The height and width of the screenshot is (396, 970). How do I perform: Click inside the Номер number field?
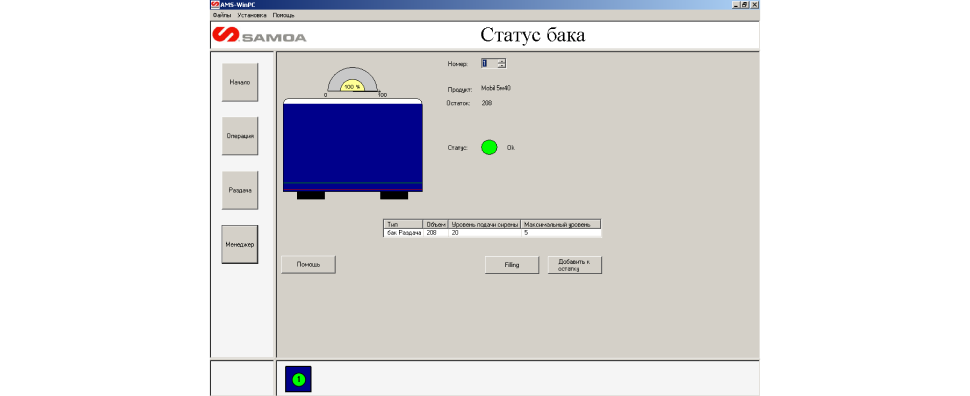click(489, 63)
